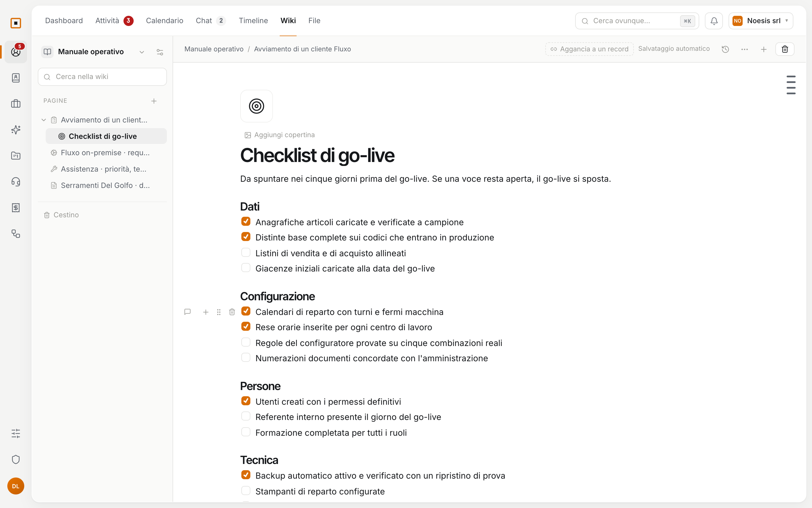The width and height of the screenshot is (812, 508).
Task: Click Aggancia a un record button
Action: pyautogui.click(x=589, y=49)
